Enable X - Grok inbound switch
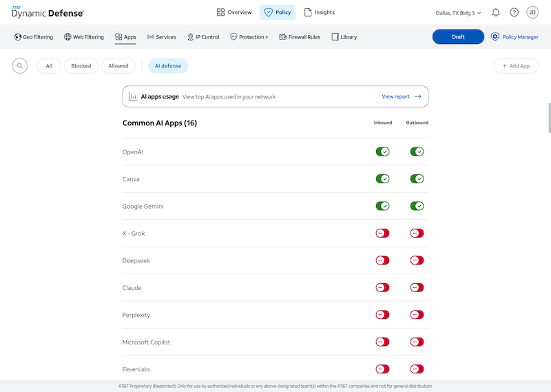Image resolution: width=551 pixels, height=392 pixels. pyautogui.click(x=383, y=233)
